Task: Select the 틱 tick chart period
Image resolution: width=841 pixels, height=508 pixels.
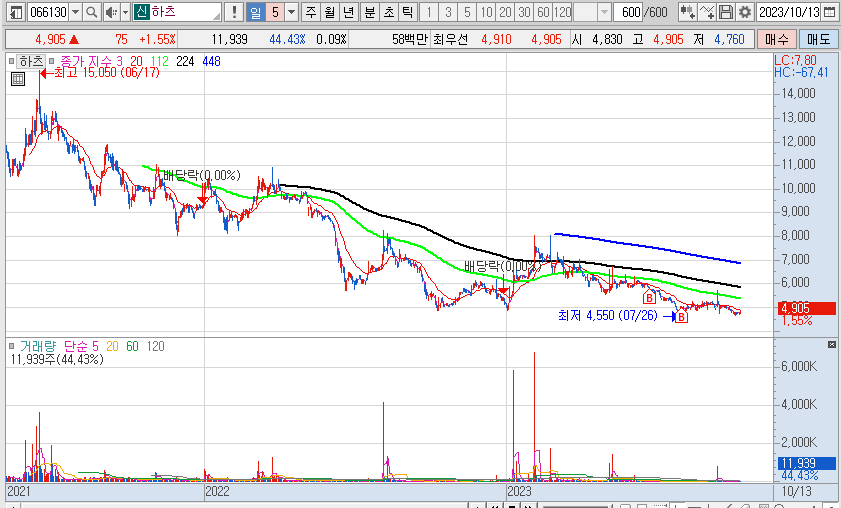Action: (408, 12)
